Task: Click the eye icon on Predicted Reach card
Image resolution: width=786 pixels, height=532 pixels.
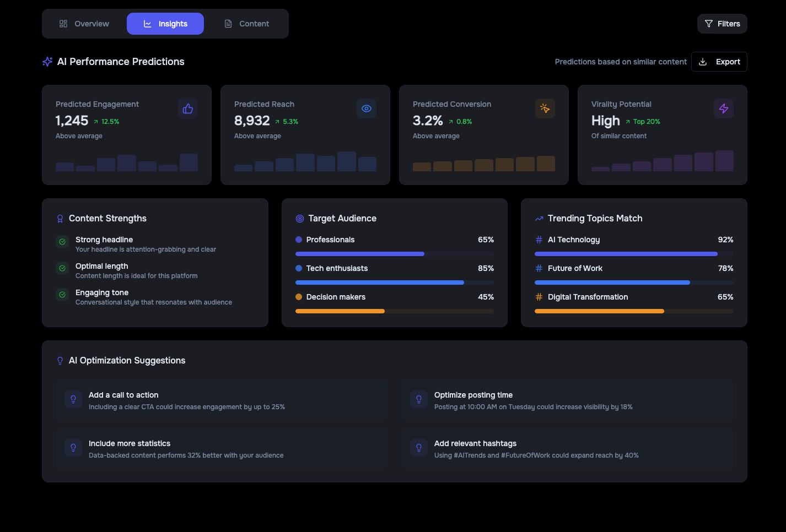Action: pos(367,108)
